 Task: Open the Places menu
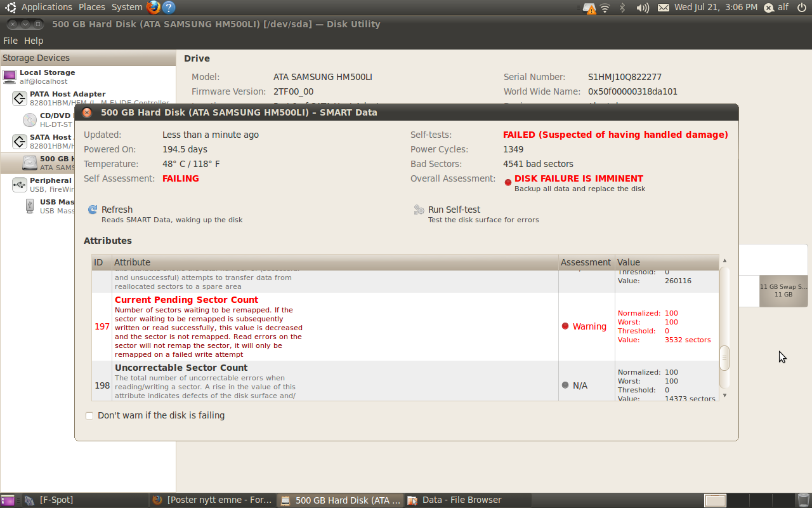pyautogui.click(x=92, y=7)
